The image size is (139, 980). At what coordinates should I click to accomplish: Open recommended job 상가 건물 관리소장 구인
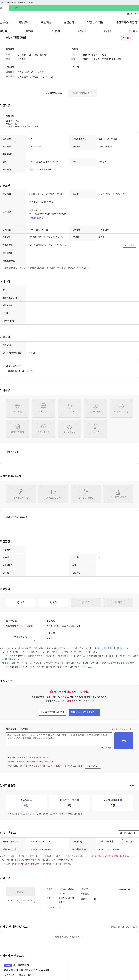(x=26, y=970)
